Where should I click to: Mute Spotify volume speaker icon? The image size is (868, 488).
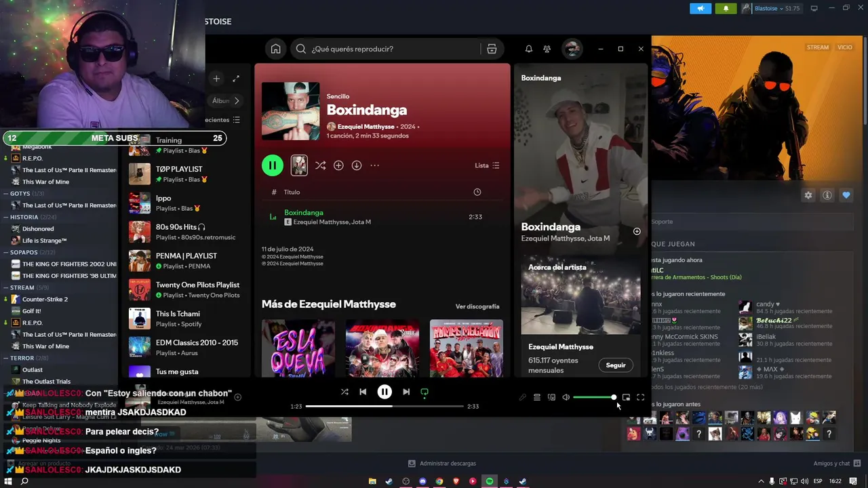566,397
